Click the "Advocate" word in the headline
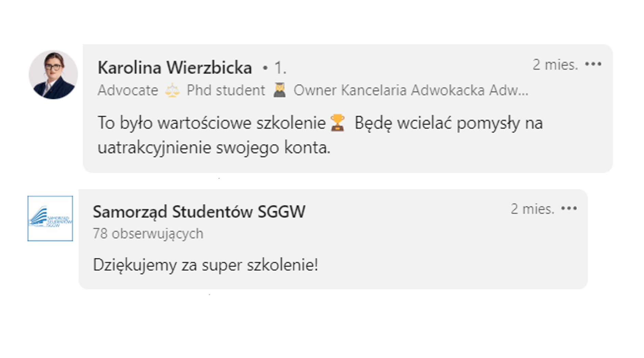Viewport: 644px width, 358px height. [128, 91]
